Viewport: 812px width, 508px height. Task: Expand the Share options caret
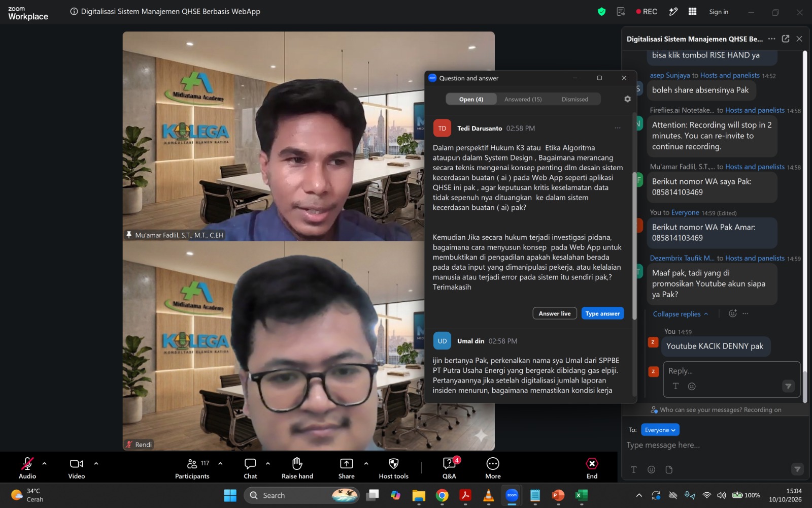tap(366, 463)
